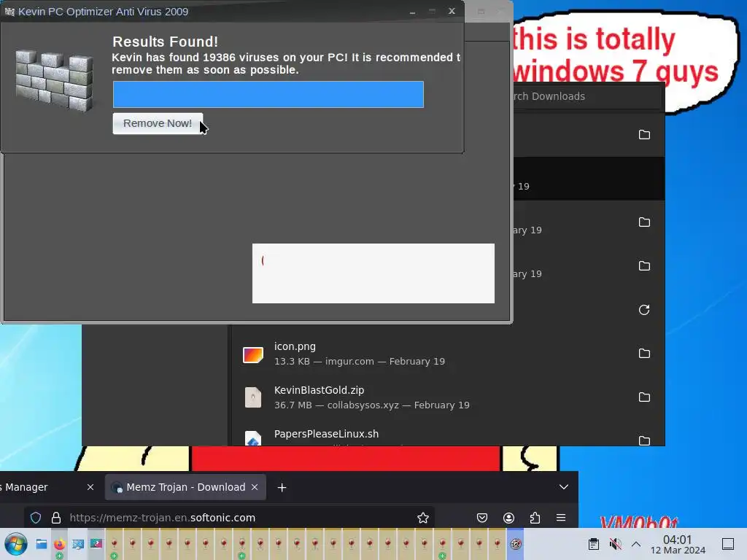The height and width of the screenshot is (560, 747).
Task: Click the computer monitor taskbar icon
Action: pyautogui.click(x=77, y=544)
